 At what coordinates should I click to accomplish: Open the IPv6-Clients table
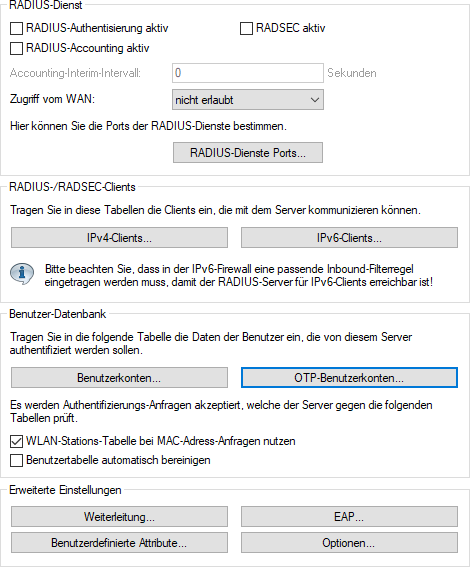coord(349,238)
